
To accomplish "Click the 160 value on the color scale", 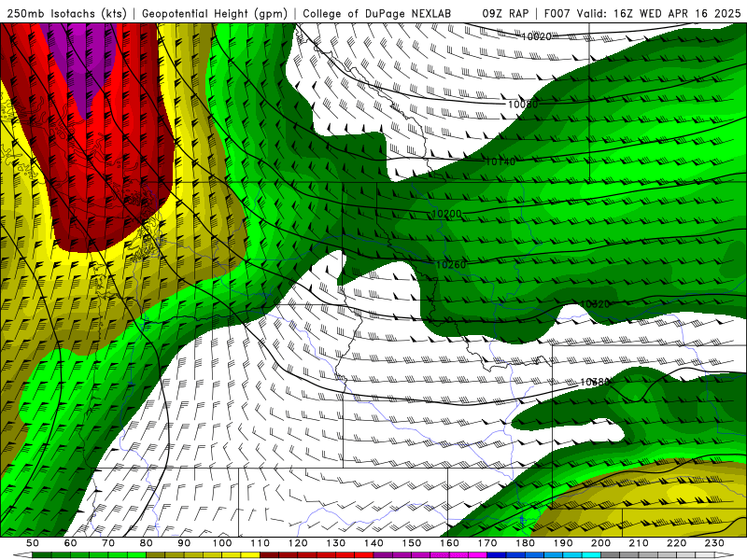I will [x=450, y=543].
